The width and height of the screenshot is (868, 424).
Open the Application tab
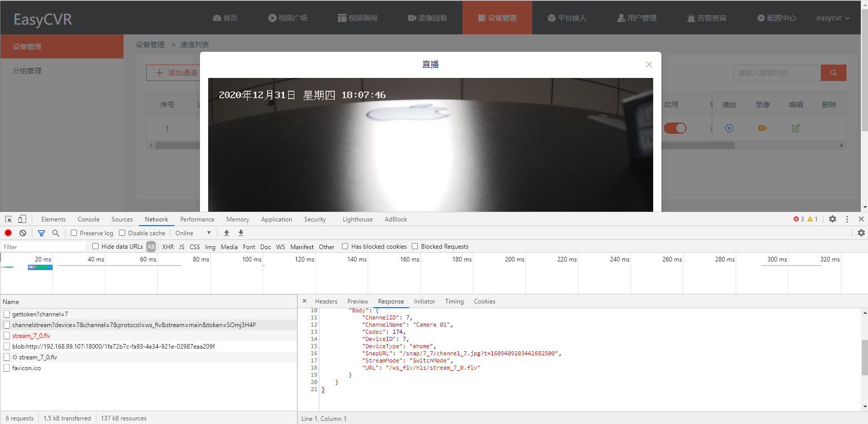[276, 219]
